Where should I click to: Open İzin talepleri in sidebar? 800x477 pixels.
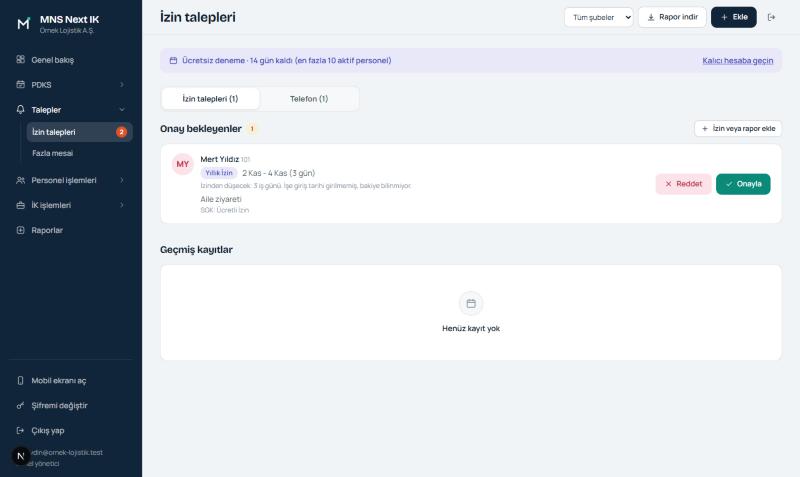click(80, 132)
